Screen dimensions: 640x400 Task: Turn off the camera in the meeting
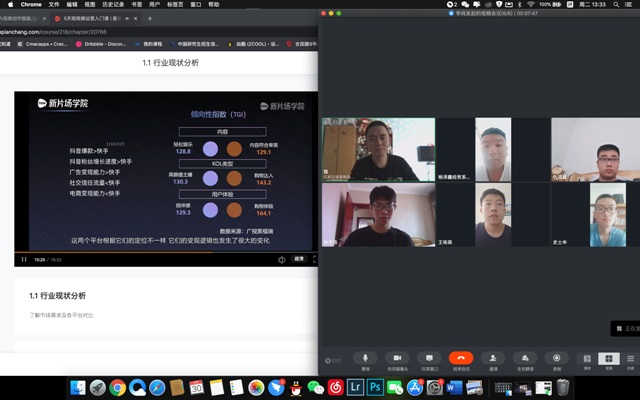click(x=397, y=358)
